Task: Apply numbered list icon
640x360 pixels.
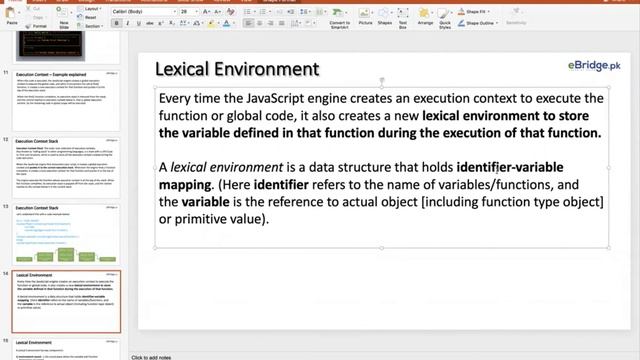Action: click(x=263, y=11)
